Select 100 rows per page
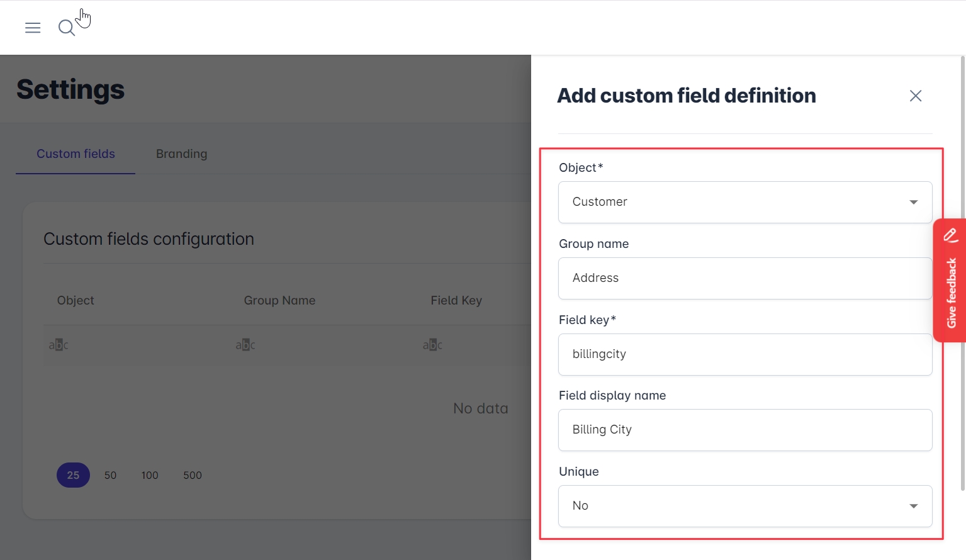Viewport: 966px width, 560px height. [x=150, y=475]
